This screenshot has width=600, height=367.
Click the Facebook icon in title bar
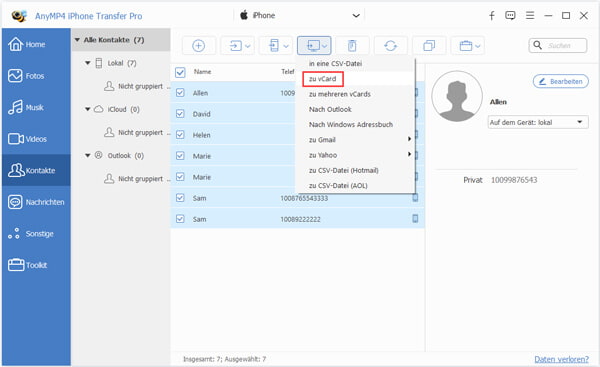pyautogui.click(x=492, y=16)
